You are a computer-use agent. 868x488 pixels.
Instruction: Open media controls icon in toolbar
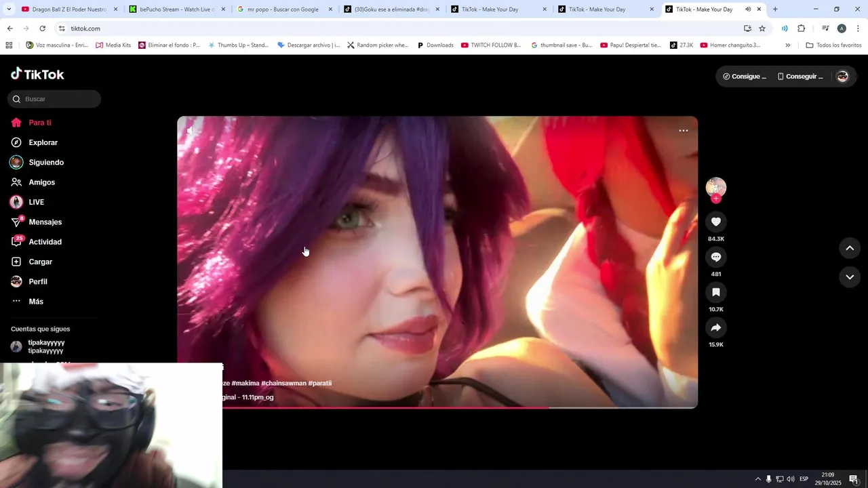pos(825,28)
